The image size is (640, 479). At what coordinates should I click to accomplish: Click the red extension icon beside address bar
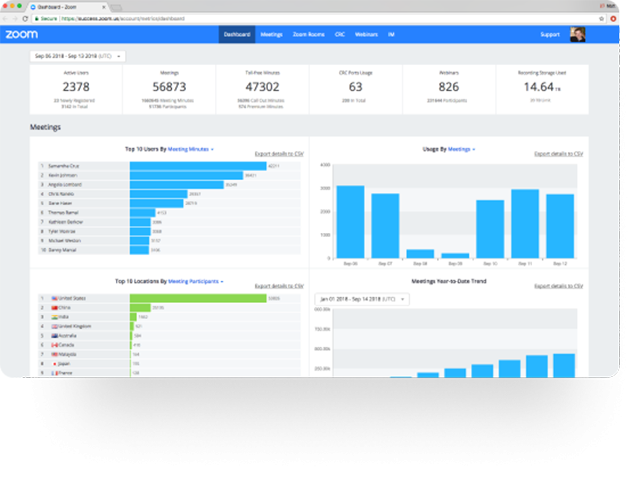pyautogui.click(x=613, y=19)
